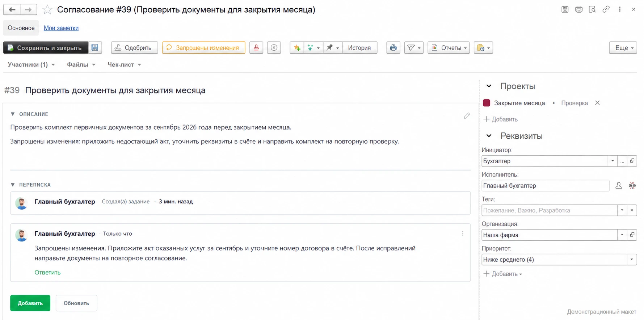Add this approval to favorites with the star
The height and width of the screenshot is (320, 644).
pyautogui.click(x=47, y=10)
